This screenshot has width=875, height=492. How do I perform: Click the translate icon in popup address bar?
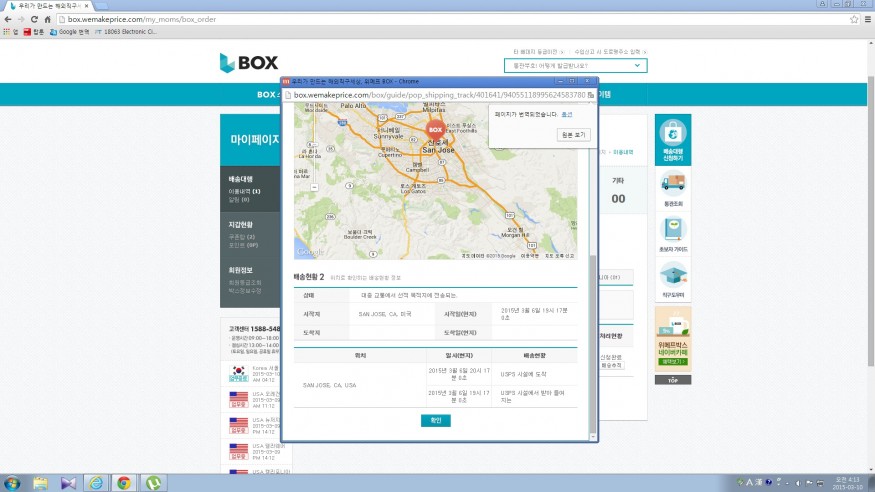click(x=591, y=94)
